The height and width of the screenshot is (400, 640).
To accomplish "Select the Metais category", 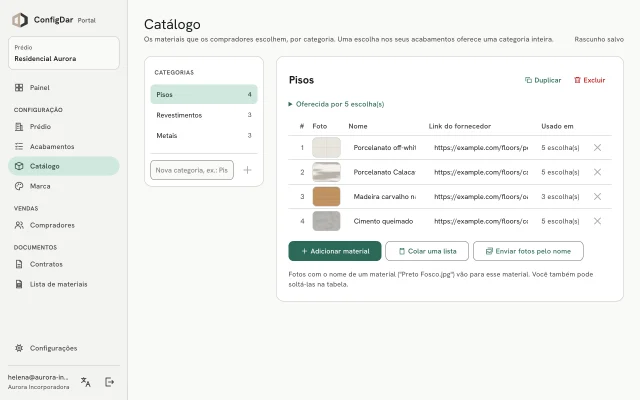I will [204, 136].
